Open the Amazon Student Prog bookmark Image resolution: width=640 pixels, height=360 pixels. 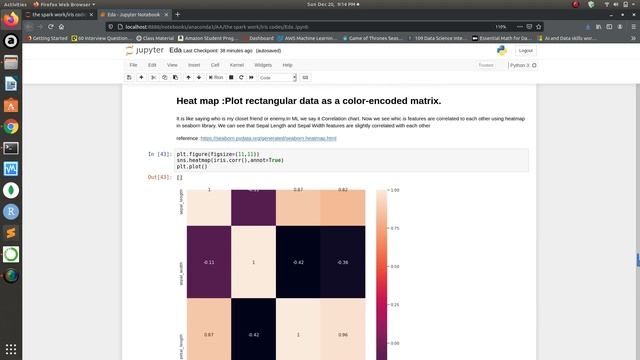(x=208, y=38)
